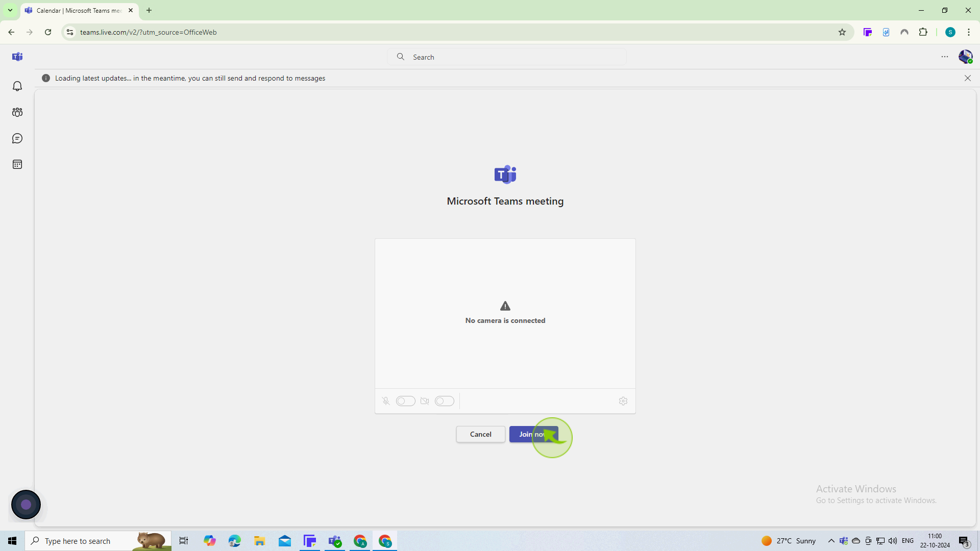Open the profile avatar in Teams header
Screen dimensions: 980x551
tap(965, 57)
